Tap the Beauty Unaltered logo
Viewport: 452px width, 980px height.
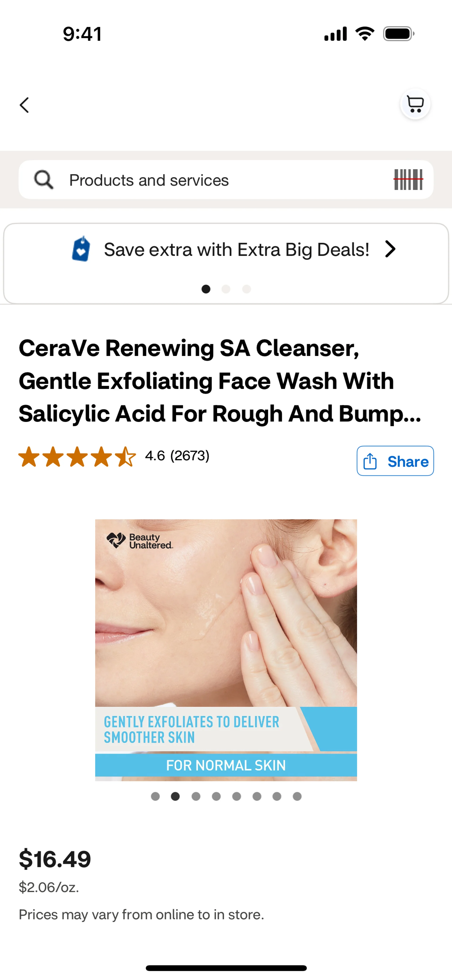click(x=140, y=541)
